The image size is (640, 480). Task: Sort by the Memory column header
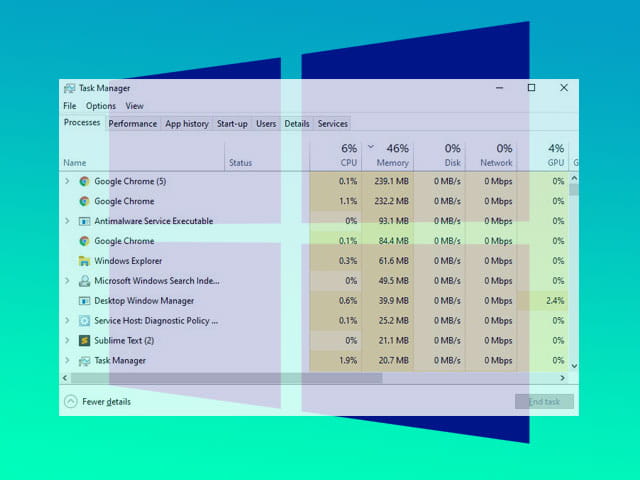pos(388,156)
